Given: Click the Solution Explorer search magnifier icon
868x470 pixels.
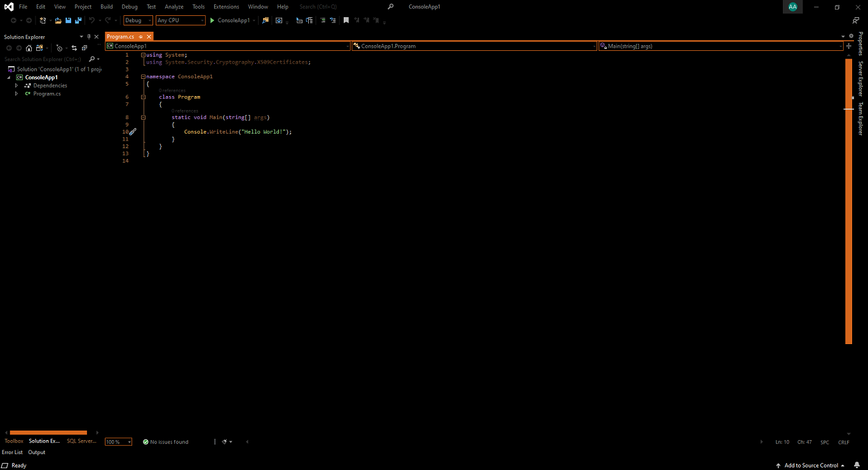Looking at the screenshot, I should coord(92,59).
